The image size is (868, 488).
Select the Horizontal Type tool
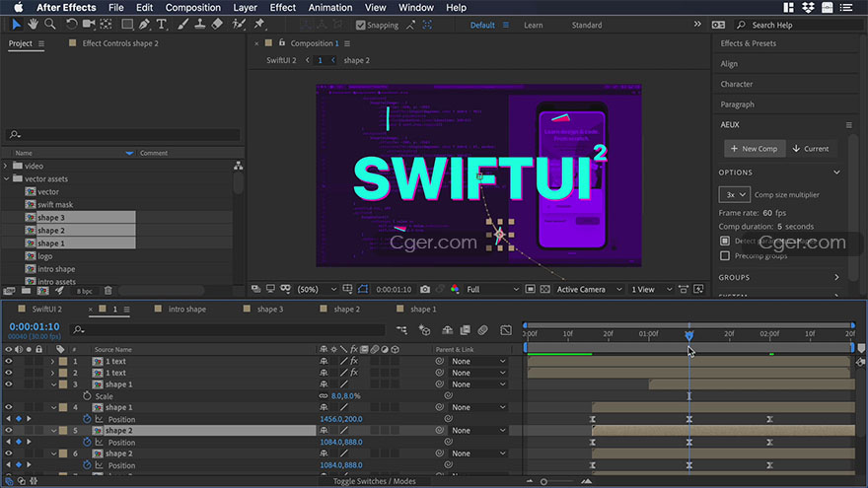coord(161,25)
